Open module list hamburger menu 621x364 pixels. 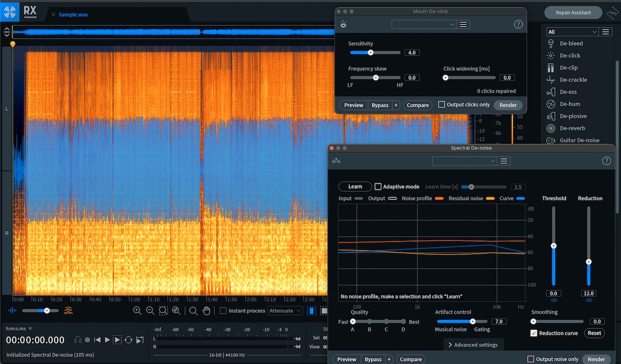click(605, 32)
